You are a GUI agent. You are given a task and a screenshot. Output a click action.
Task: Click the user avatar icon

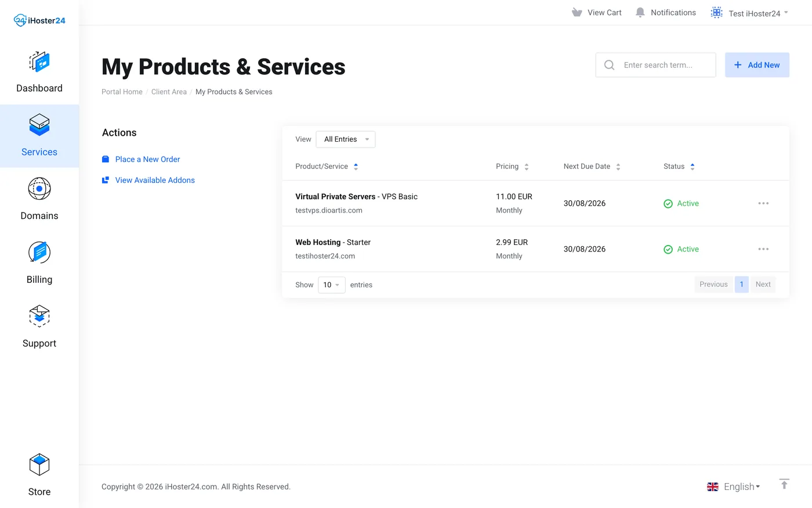717,13
